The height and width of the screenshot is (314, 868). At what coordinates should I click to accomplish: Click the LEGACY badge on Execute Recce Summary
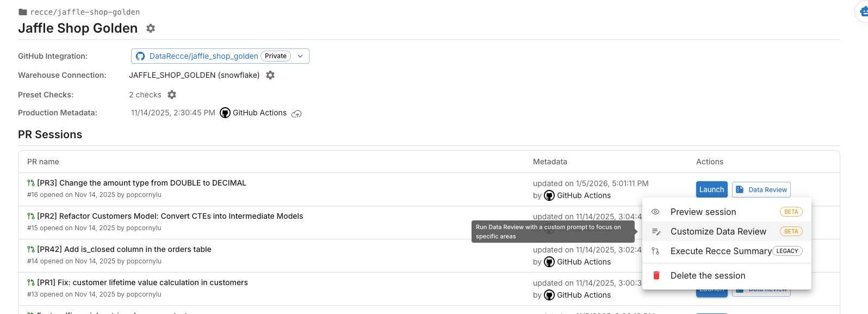click(787, 251)
